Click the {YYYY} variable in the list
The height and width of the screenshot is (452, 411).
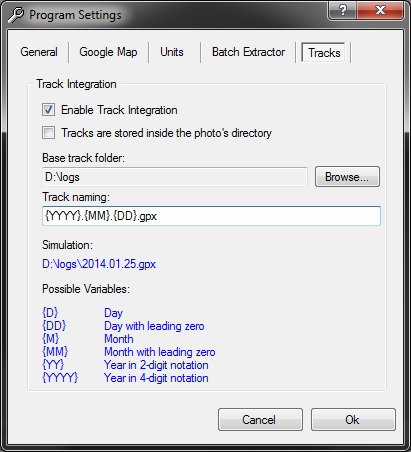(60, 378)
